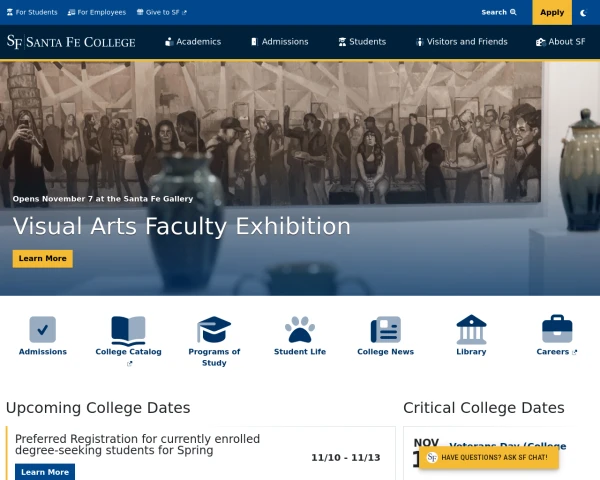Open the Library building icon
The height and width of the screenshot is (480, 600).
[x=471, y=329]
